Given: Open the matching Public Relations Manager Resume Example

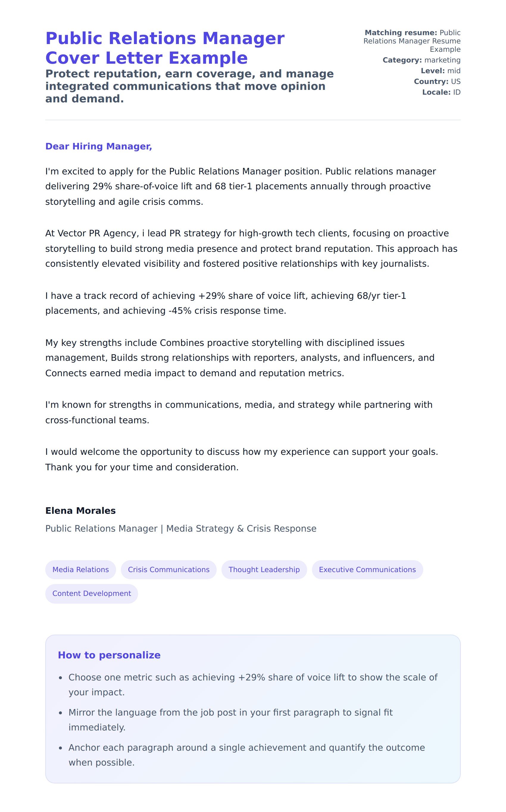Looking at the screenshot, I should pyautogui.click(x=412, y=41).
